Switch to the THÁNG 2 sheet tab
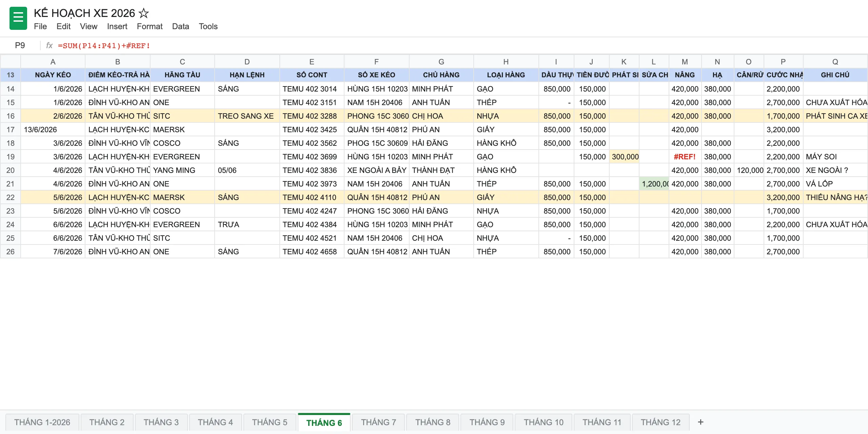 pyautogui.click(x=107, y=422)
